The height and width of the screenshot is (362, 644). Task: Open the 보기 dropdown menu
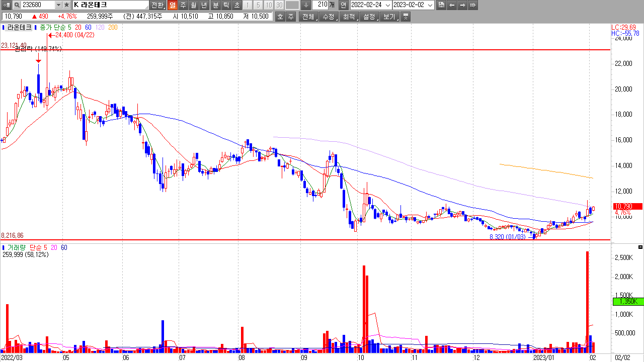click(x=389, y=17)
